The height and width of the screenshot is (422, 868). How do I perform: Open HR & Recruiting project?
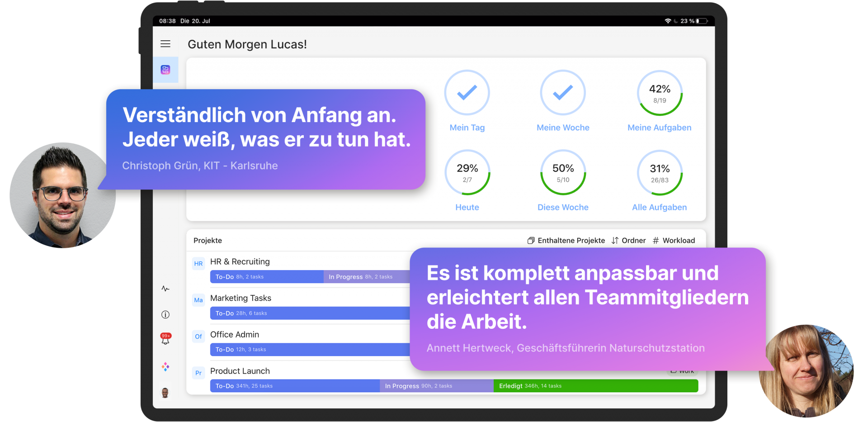click(240, 261)
